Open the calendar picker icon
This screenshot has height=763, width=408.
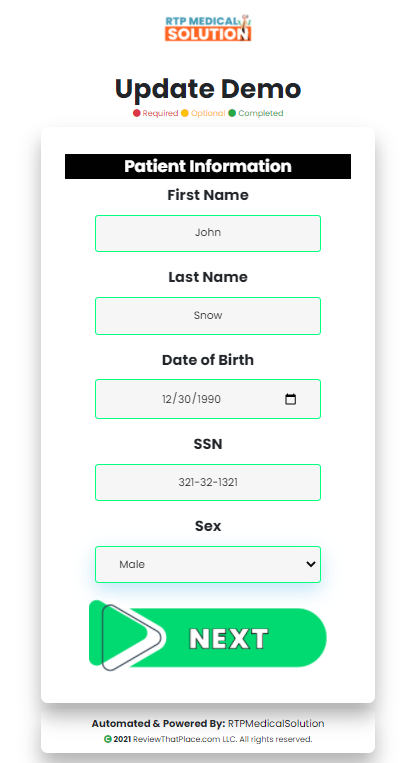click(x=291, y=399)
